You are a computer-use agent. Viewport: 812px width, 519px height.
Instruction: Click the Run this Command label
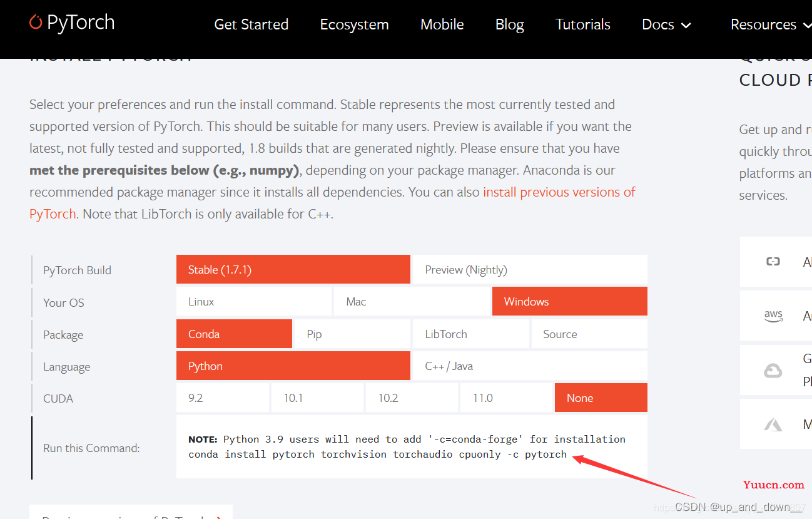pyautogui.click(x=91, y=448)
